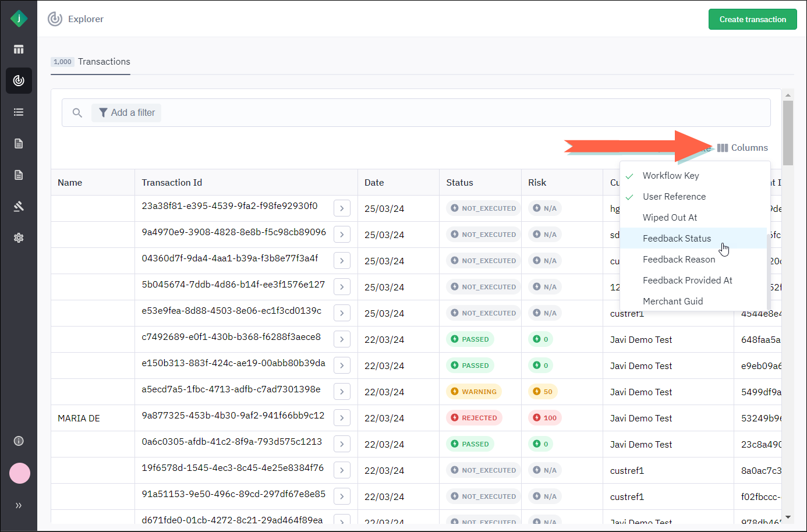This screenshot has width=807, height=532.
Task: Select Merchant Guid in columns menu
Action: click(x=672, y=302)
